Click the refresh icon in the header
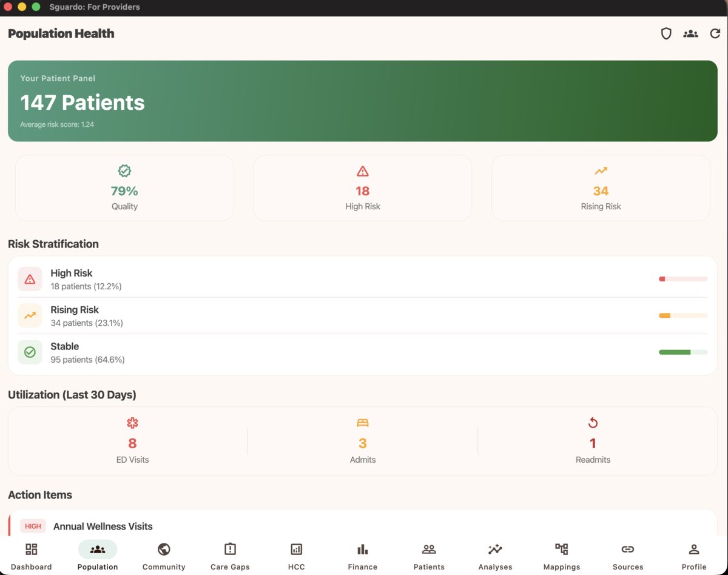This screenshot has width=728, height=575. pyautogui.click(x=715, y=33)
